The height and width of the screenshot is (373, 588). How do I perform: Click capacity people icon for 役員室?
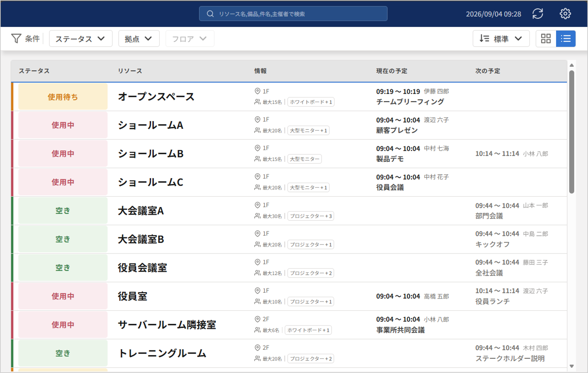click(x=257, y=302)
